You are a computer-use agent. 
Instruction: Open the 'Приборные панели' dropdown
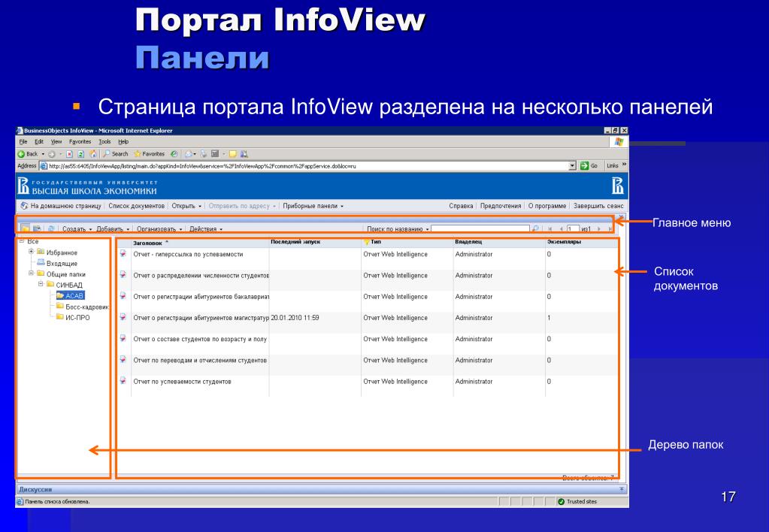click(x=313, y=206)
